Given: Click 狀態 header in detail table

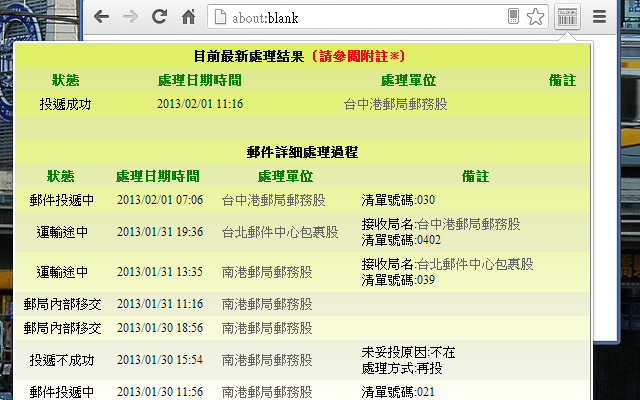Looking at the screenshot, I should pos(60,176).
